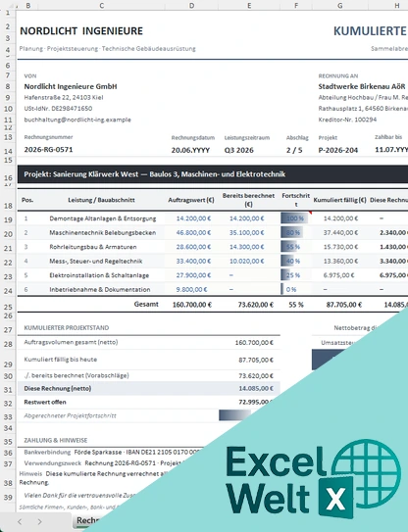Go to next sheet with right arrow
The height and width of the screenshot is (532, 408).
(x=39, y=521)
